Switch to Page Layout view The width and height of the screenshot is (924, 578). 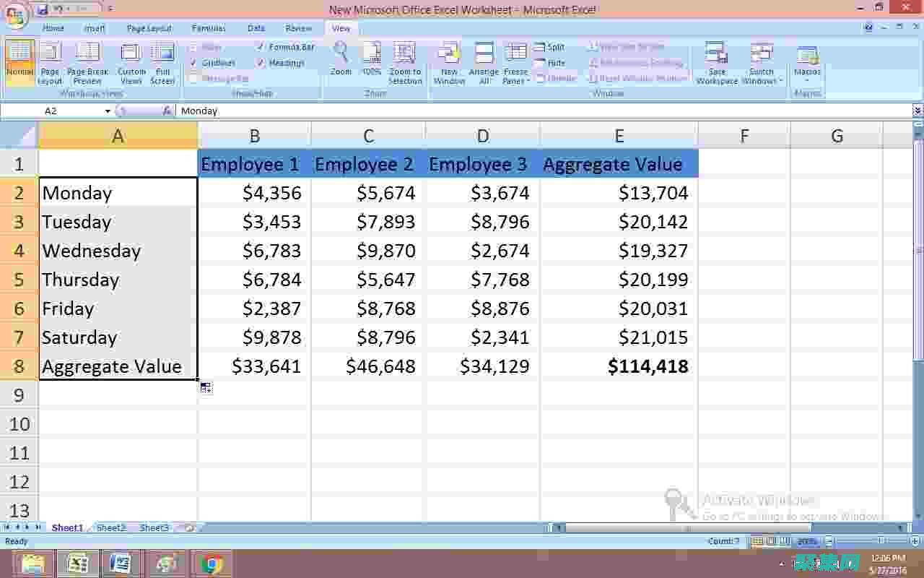coord(50,61)
